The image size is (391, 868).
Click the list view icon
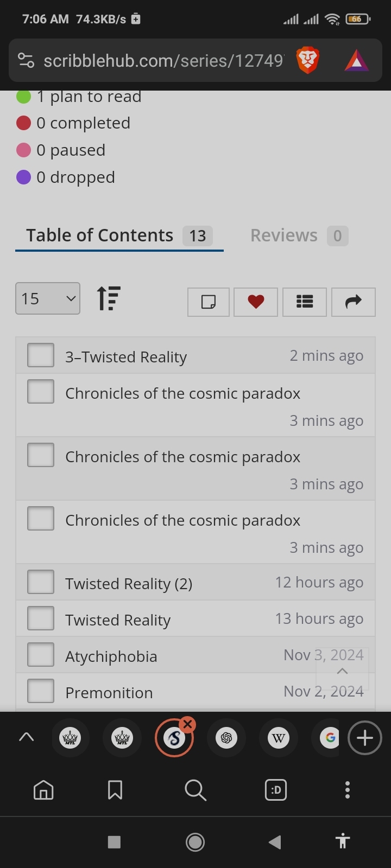(305, 302)
